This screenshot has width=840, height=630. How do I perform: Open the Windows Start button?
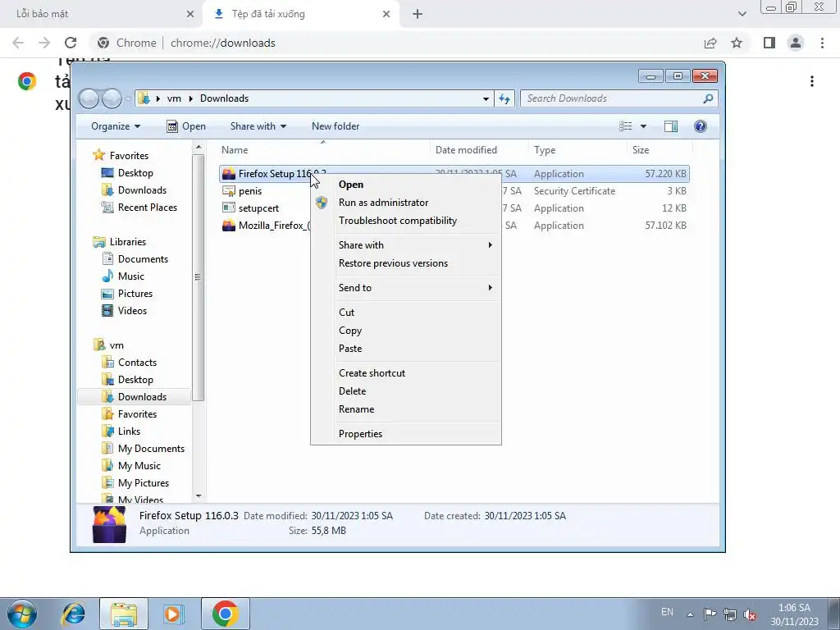(x=22, y=614)
